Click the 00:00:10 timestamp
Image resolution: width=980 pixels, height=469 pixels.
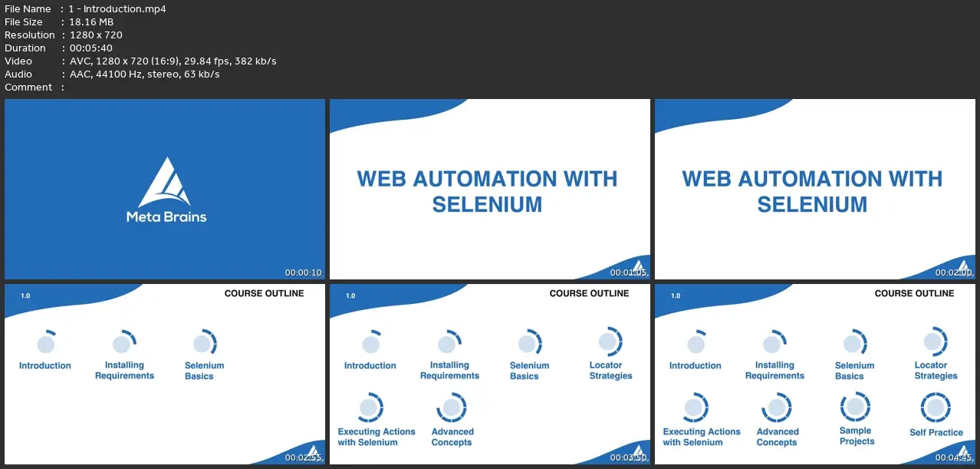304,272
